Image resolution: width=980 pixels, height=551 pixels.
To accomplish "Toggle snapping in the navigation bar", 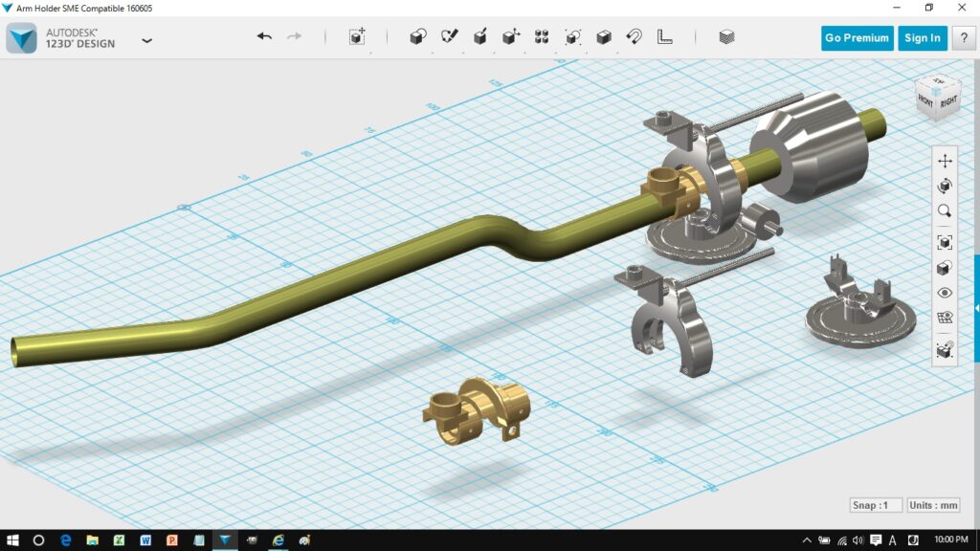I will 945,350.
